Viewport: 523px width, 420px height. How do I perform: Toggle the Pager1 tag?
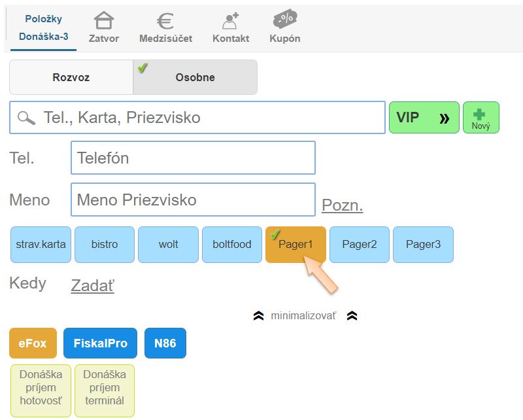[295, 245]
